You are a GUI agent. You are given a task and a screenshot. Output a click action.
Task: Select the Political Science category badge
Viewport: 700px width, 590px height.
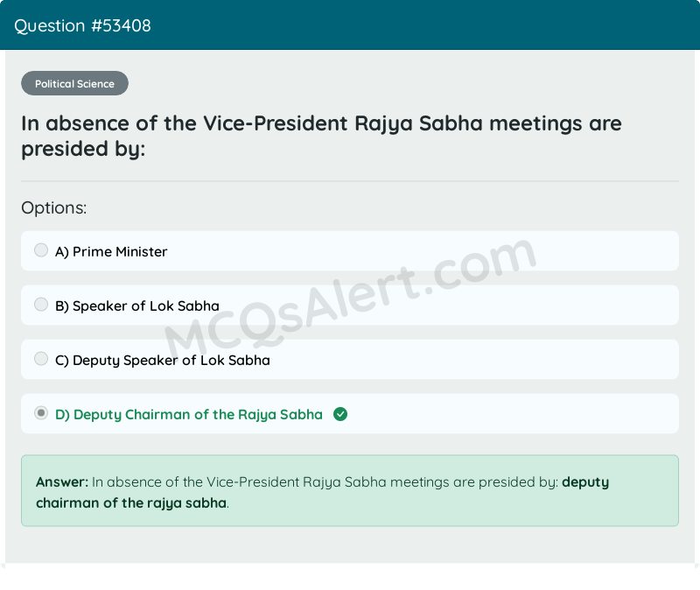(x=74, y=83)
